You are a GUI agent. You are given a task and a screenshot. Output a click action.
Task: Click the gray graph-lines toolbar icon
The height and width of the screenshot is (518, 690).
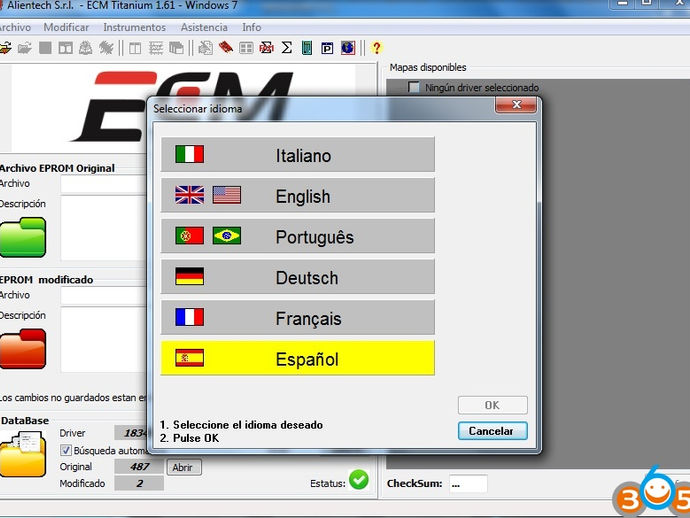(x=156, y=48)
